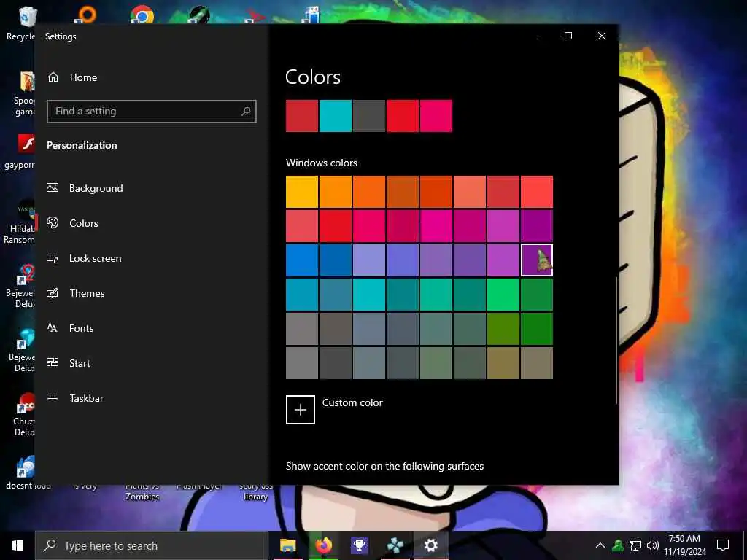Pick the recent hot pink color swatch
747x560 pixels.
click(x=436, y=116)
